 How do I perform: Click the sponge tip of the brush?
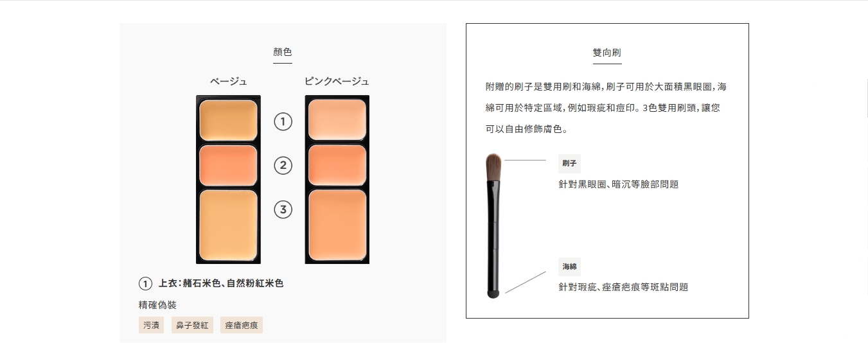(x=493, y=294)
